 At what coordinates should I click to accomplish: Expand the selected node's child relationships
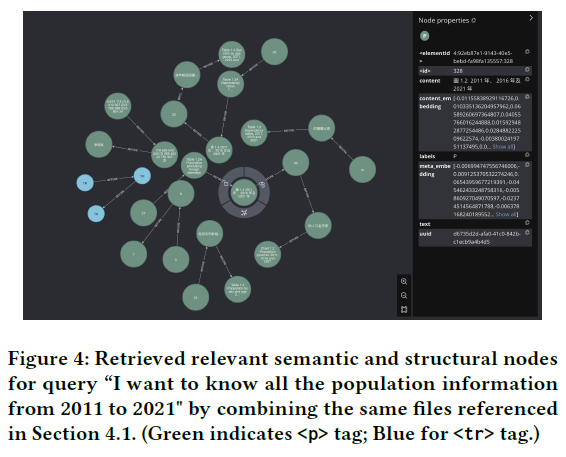244,213
